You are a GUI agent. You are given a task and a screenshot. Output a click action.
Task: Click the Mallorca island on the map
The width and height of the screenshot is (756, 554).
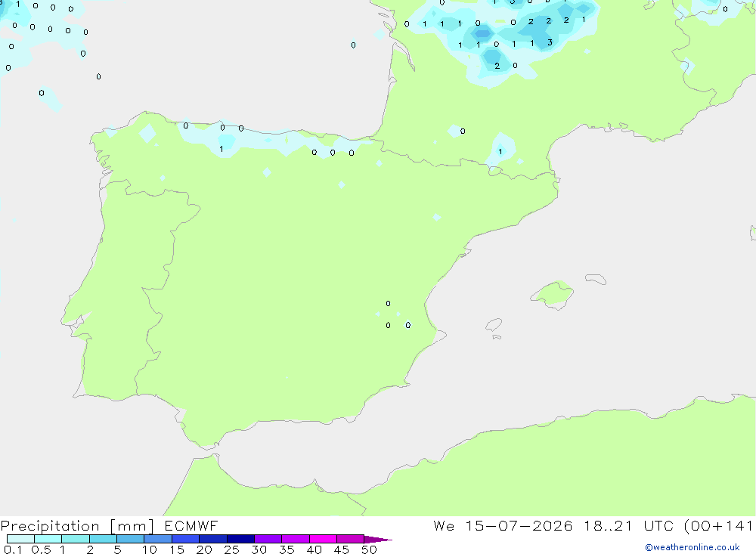pyautogui.click(x=553, y=294)
